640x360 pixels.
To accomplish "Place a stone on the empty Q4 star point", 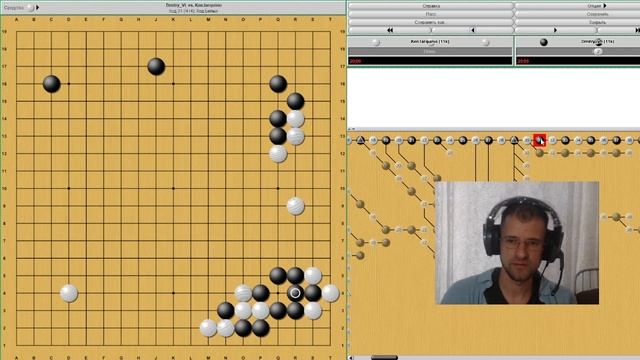I will (278, 293).
